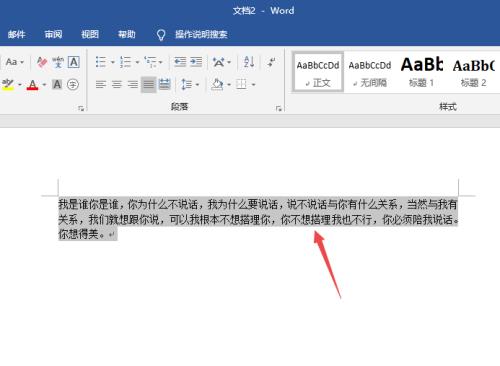Open Paragraph settings dialog launcher
The image size is (500, 366).
tap(279, 108)
